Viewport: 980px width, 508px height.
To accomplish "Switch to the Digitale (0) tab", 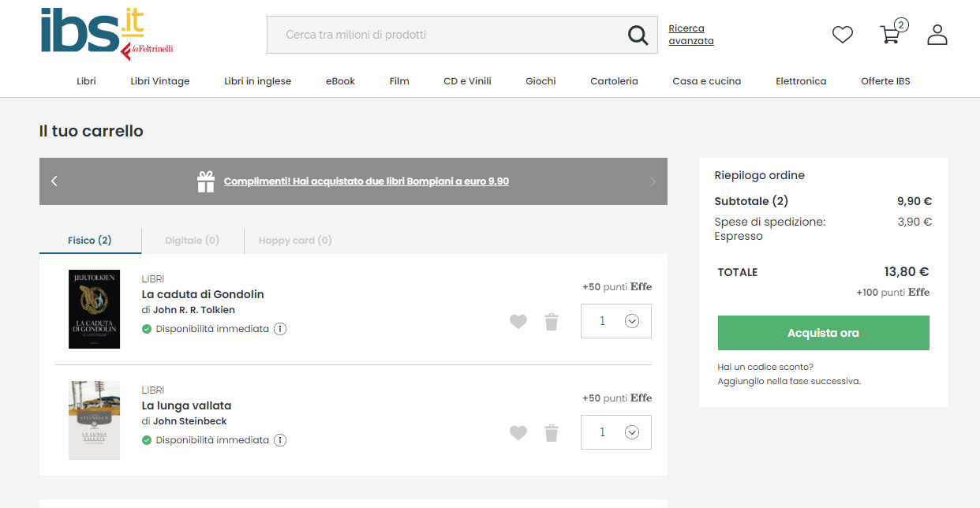I will pos(192,241).
